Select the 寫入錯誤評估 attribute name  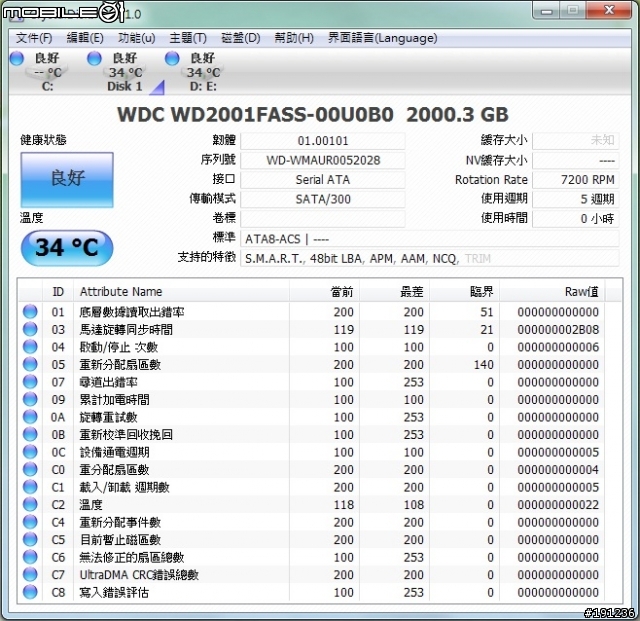[114, 593]
